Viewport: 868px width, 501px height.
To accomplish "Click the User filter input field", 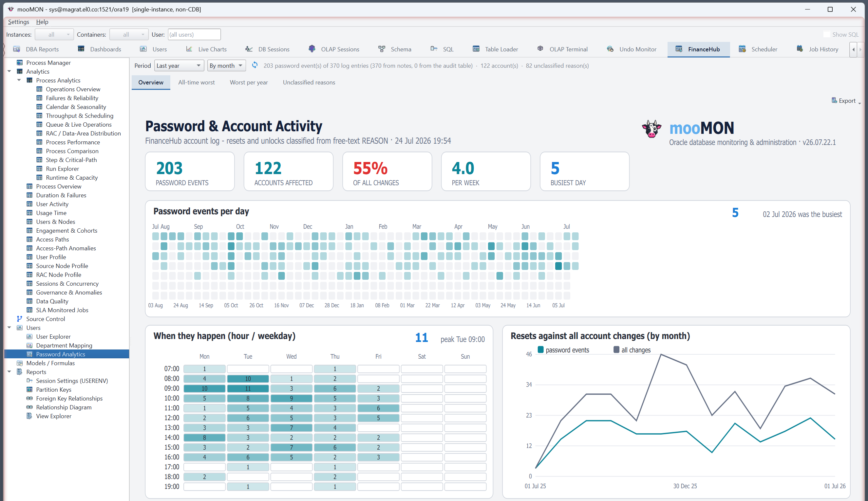I will (x=194, y=34).
